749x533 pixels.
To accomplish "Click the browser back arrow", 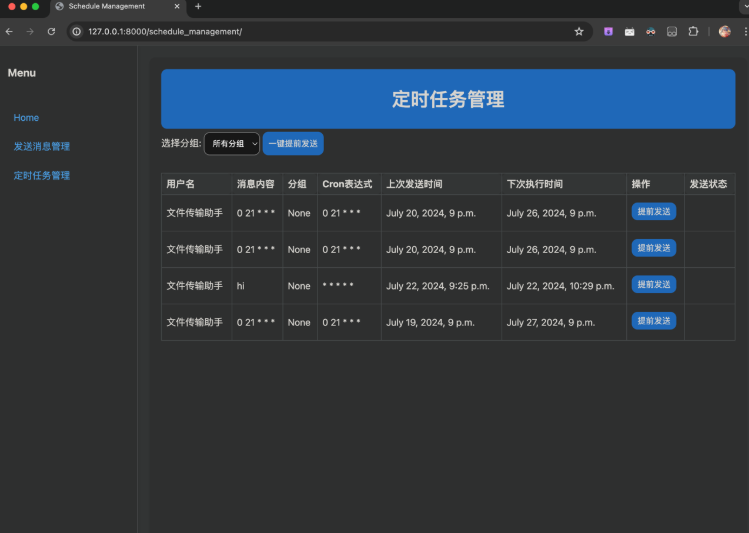I will pyautogui.click(x=9, y=32).
